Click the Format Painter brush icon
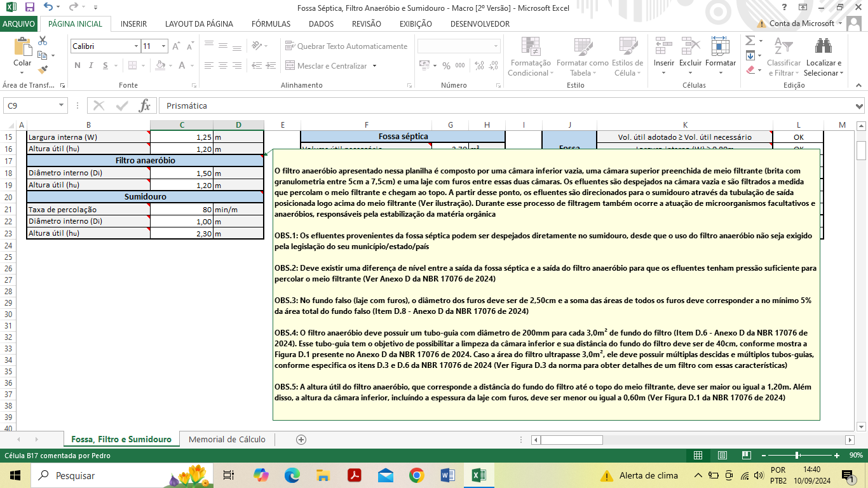Screen dimensions: 868x488 coord(43,70)
